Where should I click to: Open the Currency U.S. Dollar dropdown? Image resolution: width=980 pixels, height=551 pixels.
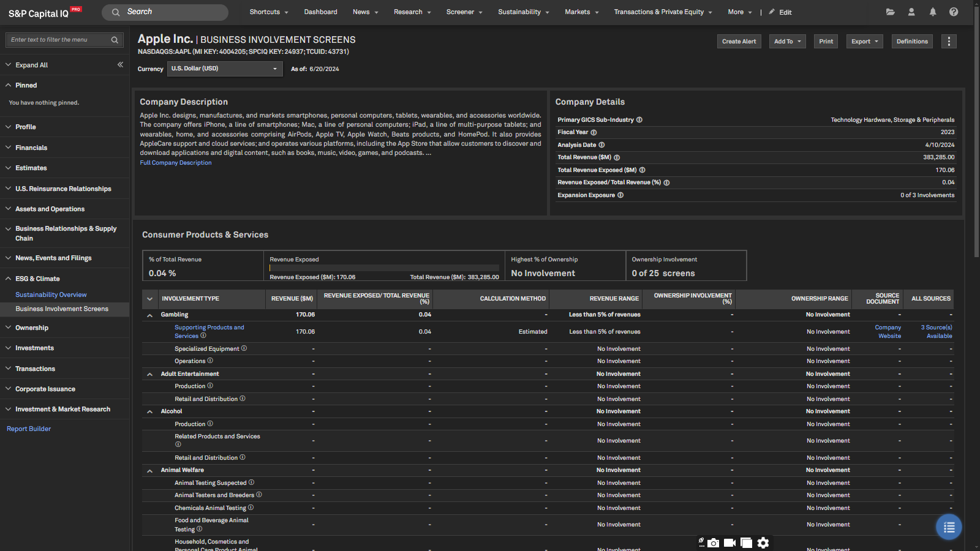click(225, 69)
